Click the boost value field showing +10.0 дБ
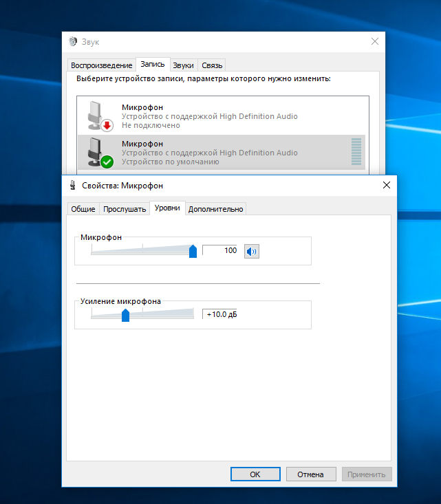The width and height of the screenshot is (441, 504). 220,315
